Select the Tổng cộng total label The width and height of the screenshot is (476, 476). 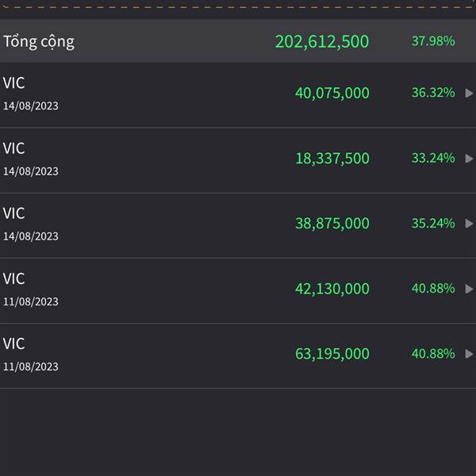[x=39, y=41]
